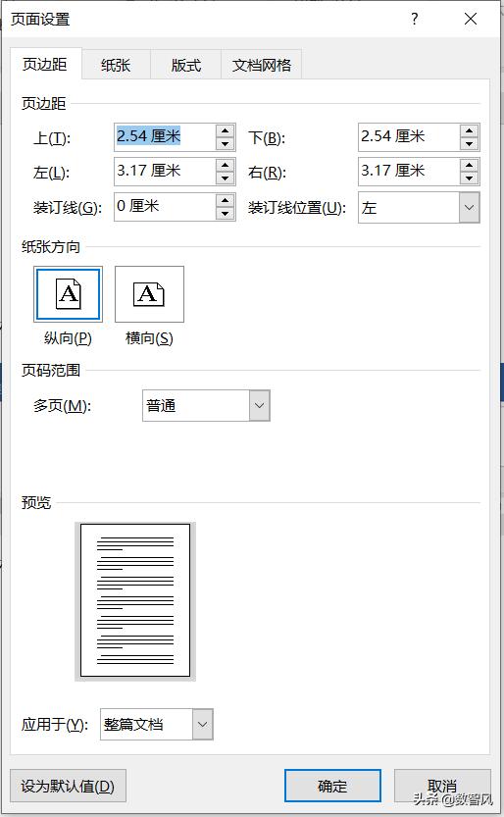Increase gutter 装订线 value with up arrow
Image resolution: width=504 pixels, height=817 pixels.
click(225, 201)
